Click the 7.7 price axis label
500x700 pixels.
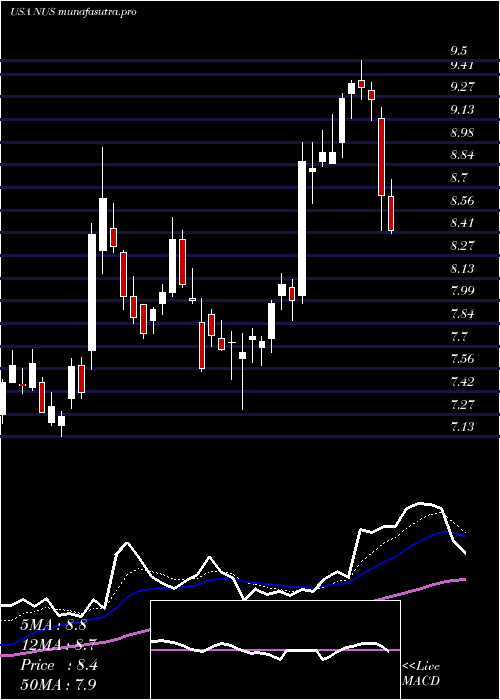[x=458, y=336]
